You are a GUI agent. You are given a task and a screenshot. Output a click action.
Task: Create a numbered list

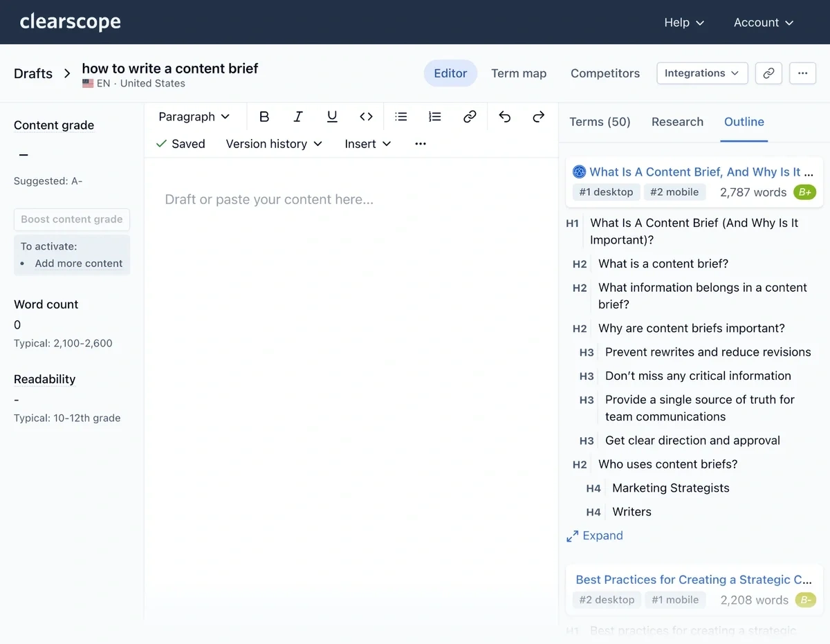coord(434,117)
